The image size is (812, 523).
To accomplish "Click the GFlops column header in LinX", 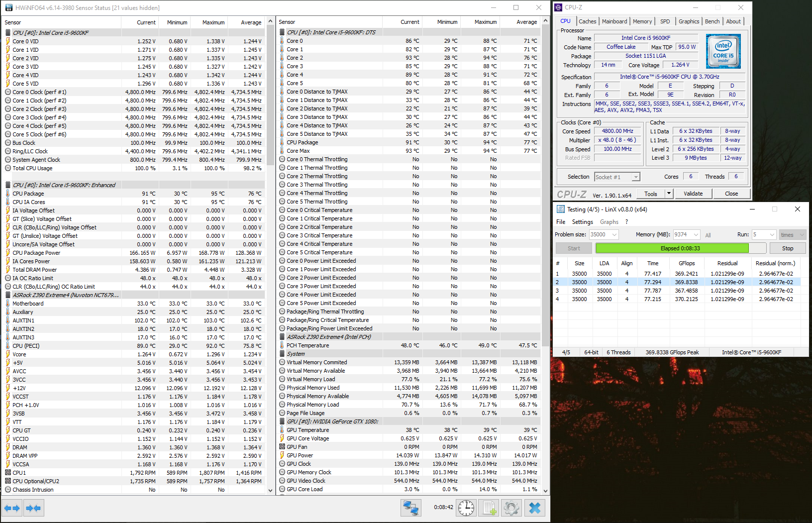I will [x=687, y=263].
